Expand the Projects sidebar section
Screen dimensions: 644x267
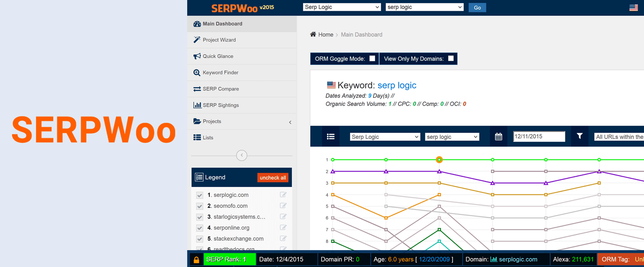[x=242, y=121]
